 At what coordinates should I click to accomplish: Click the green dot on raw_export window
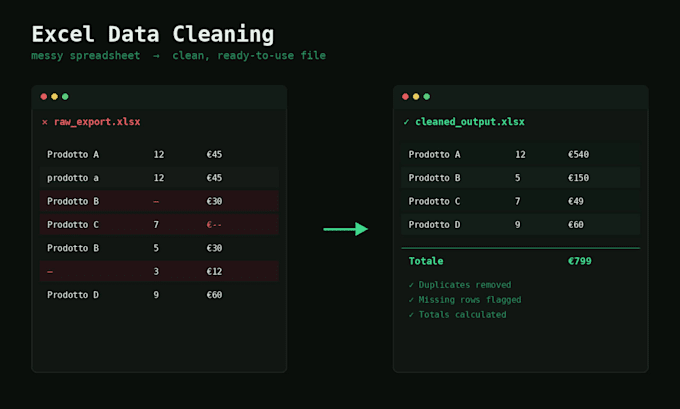65,96
